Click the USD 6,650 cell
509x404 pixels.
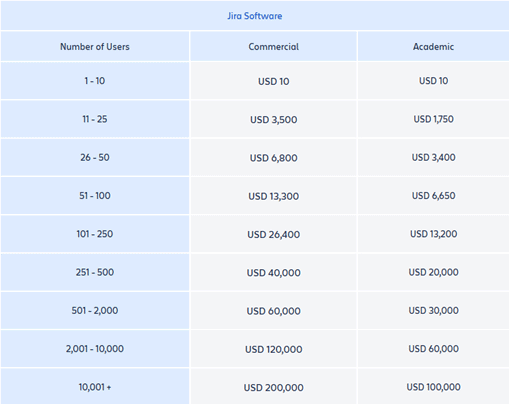pyautogui.click(x=433, y=196)
